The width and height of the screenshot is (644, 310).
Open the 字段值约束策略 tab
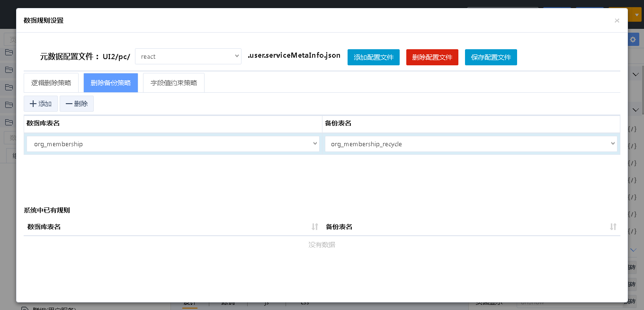point(174,83)
